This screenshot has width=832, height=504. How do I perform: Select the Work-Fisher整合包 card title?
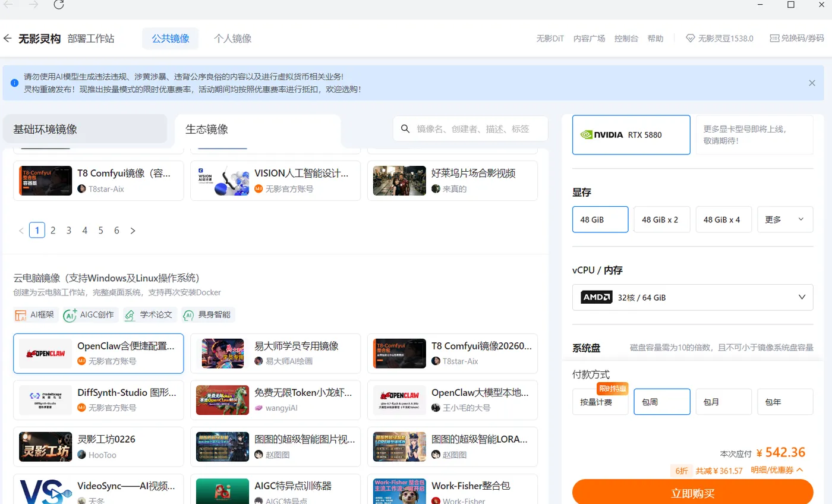(471, 486)
